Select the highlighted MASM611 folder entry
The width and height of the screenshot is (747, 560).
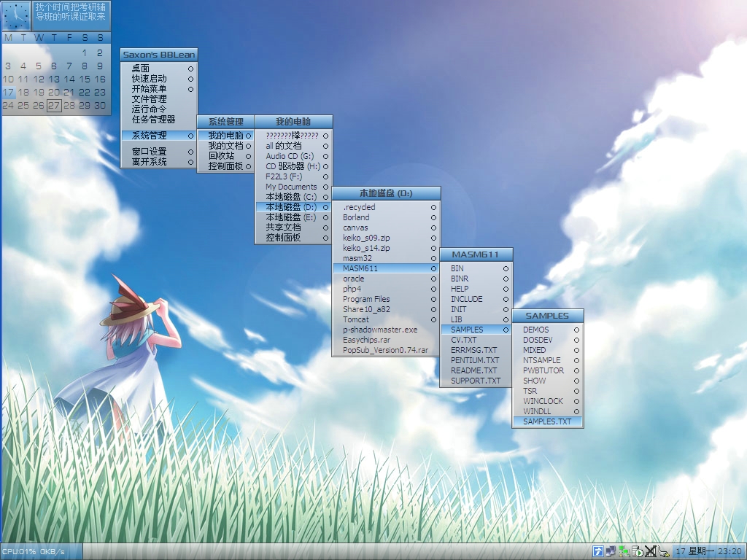coord(386,268)
